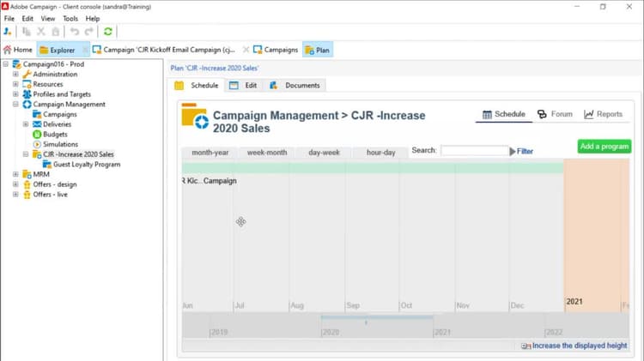Click the Copy toolbar icon
Image resolution: width=644 pixels, height=361 pixels.
tap(27, 32)
